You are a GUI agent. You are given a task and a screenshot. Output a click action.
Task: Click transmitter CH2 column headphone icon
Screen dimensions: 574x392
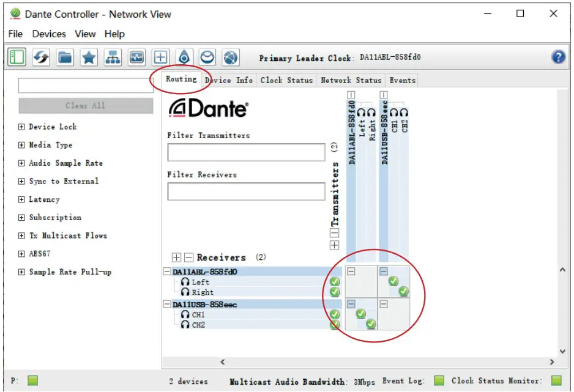[x=404, y=113]
